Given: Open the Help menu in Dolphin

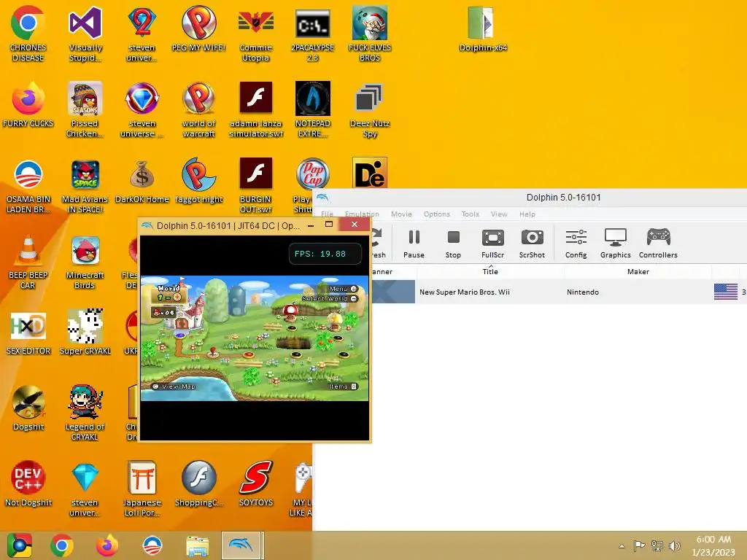Looking at the screenshot, I should tap(527, 214).
